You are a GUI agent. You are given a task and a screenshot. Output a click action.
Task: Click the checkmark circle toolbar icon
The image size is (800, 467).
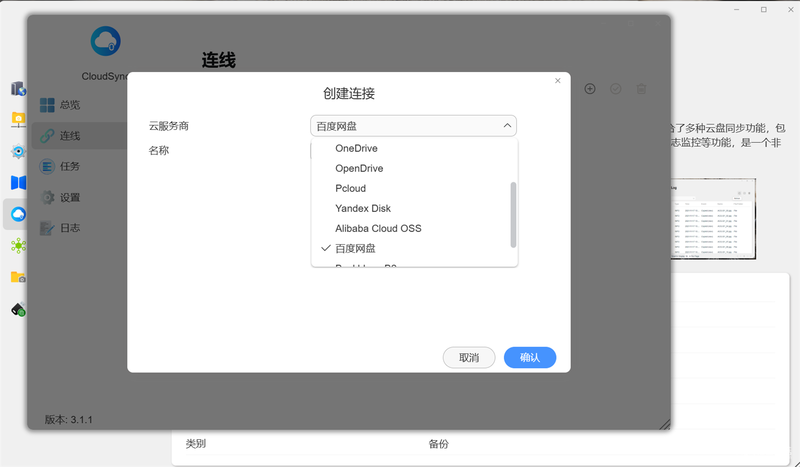point(616,89)
